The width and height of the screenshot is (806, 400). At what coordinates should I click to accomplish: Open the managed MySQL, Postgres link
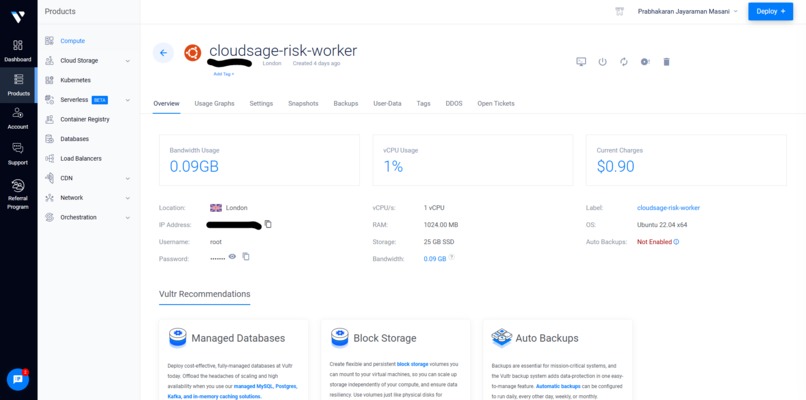click(266, 386)
